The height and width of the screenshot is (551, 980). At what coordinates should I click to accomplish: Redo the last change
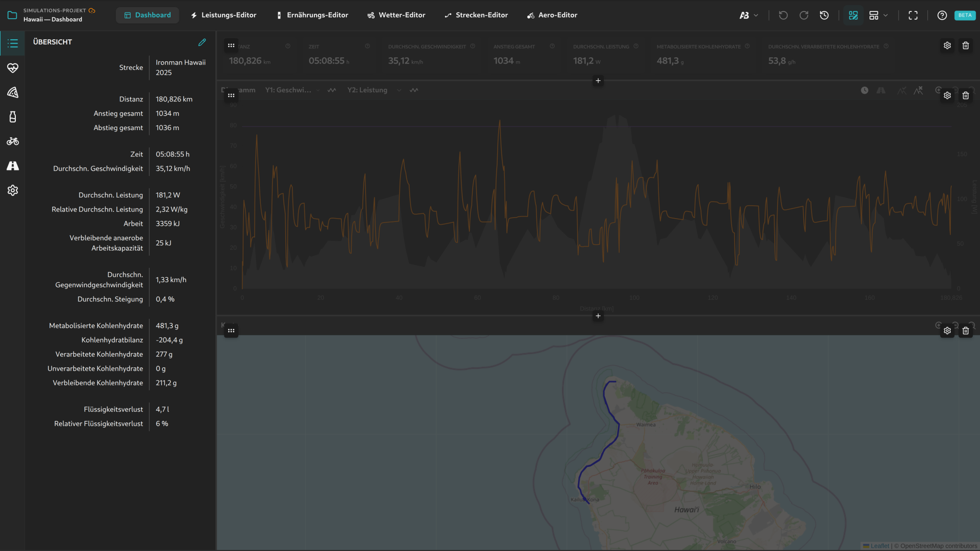tap(804, 15)
